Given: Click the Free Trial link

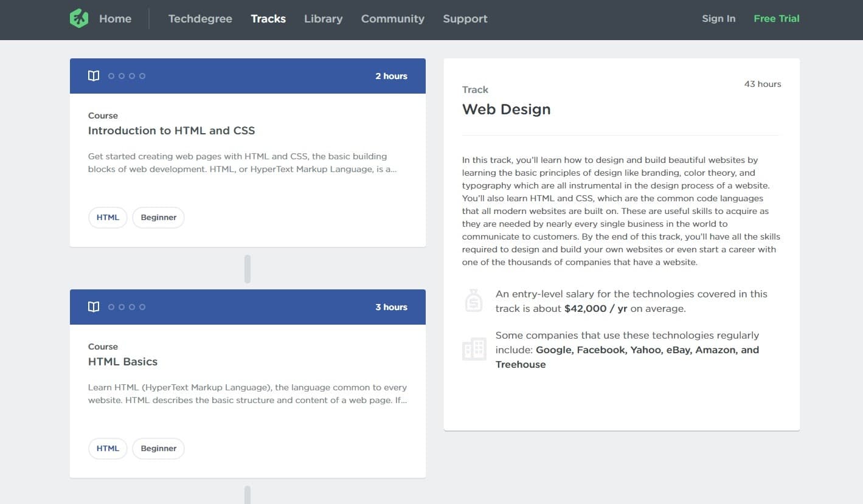Looking at the screenshot, I should point(776,19).
